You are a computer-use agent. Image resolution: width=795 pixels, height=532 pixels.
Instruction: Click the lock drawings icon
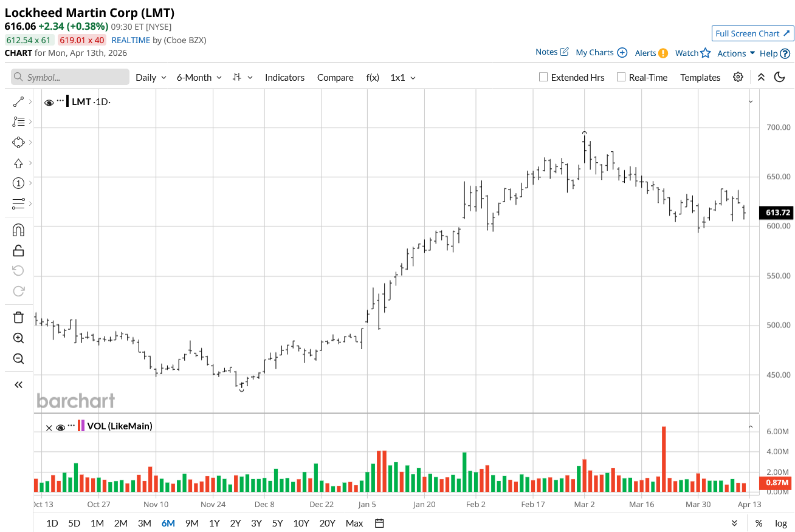click(x=18, y=250)
